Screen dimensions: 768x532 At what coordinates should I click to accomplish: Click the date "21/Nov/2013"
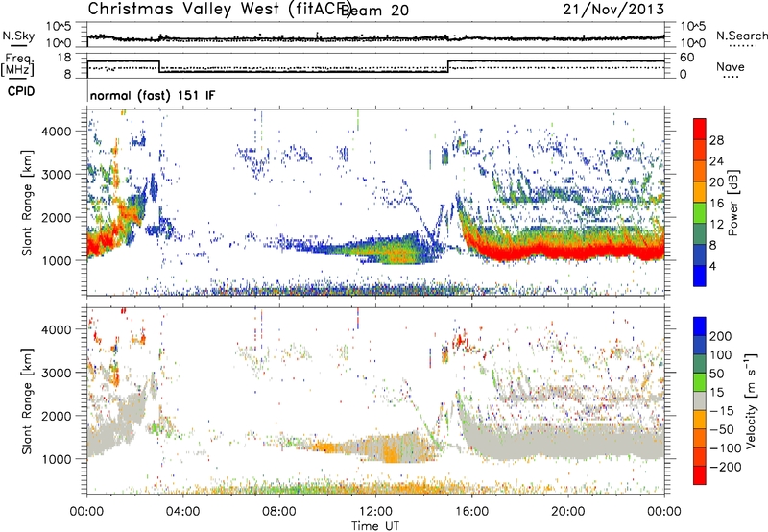pyautogui.click(x=613, y=10)
